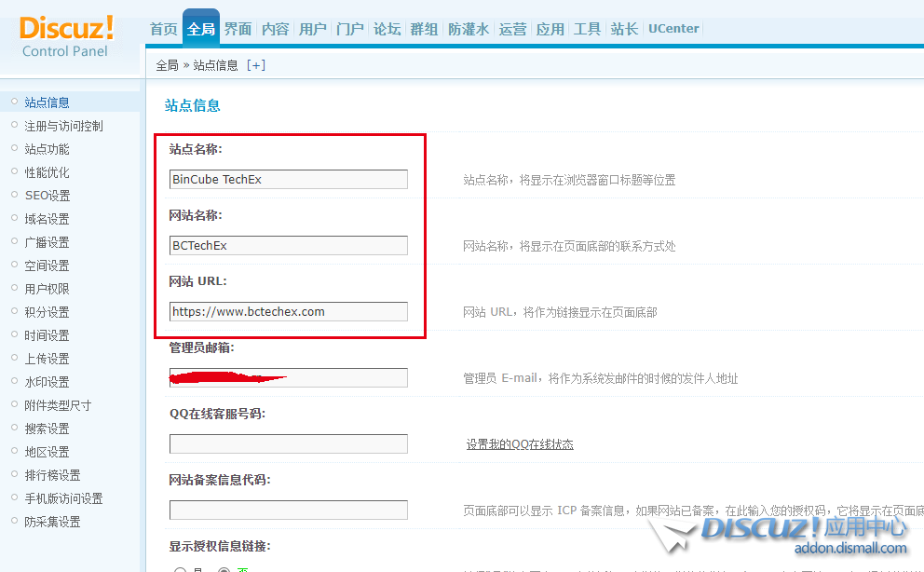This screenshot has height=572, width=924.
Task: Select the 防灌水 tab
Action: (468, 29)
